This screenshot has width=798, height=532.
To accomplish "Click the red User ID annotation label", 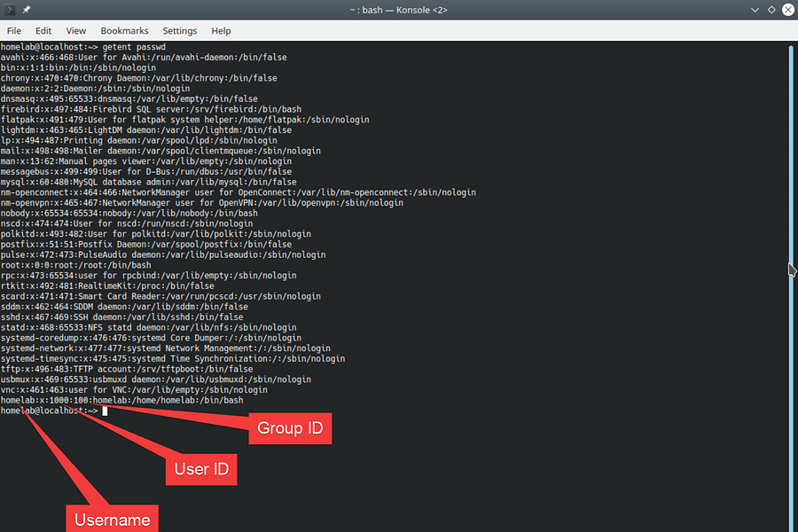I will [202, 469].
